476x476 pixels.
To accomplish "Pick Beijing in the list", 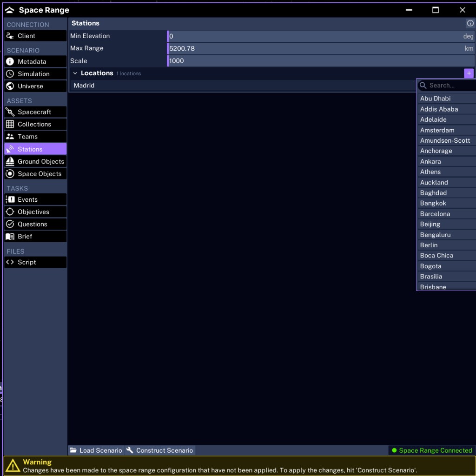I will (x=447, y=224).
